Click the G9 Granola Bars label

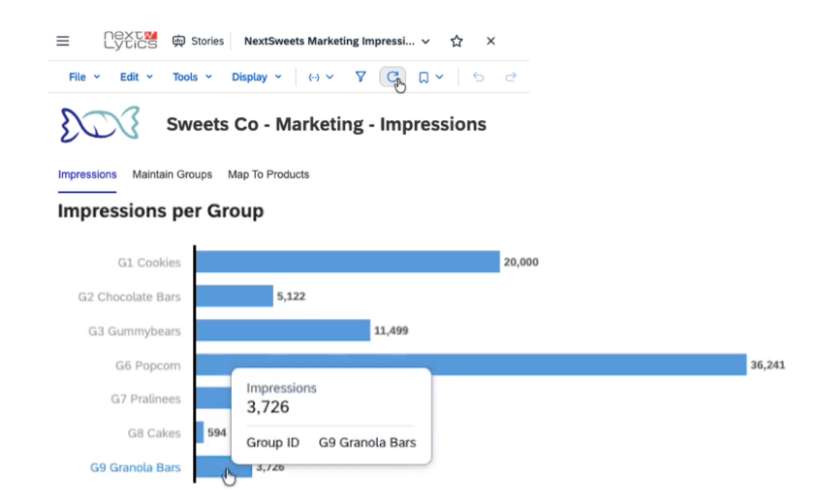pyautogui.click(x=136, y=467)
